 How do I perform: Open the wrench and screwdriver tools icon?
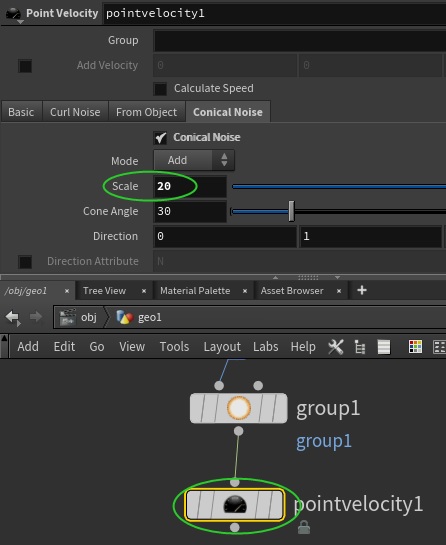click(336, 347)
